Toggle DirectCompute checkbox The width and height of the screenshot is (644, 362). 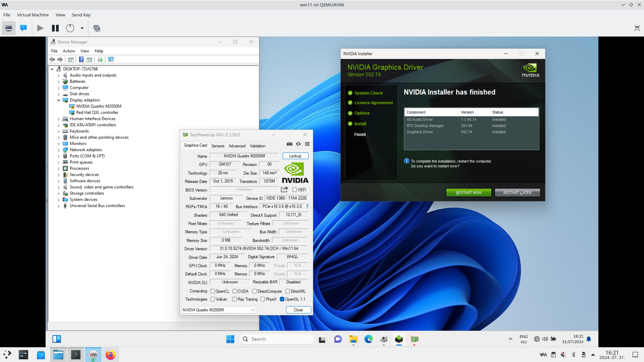click(255, 291)
